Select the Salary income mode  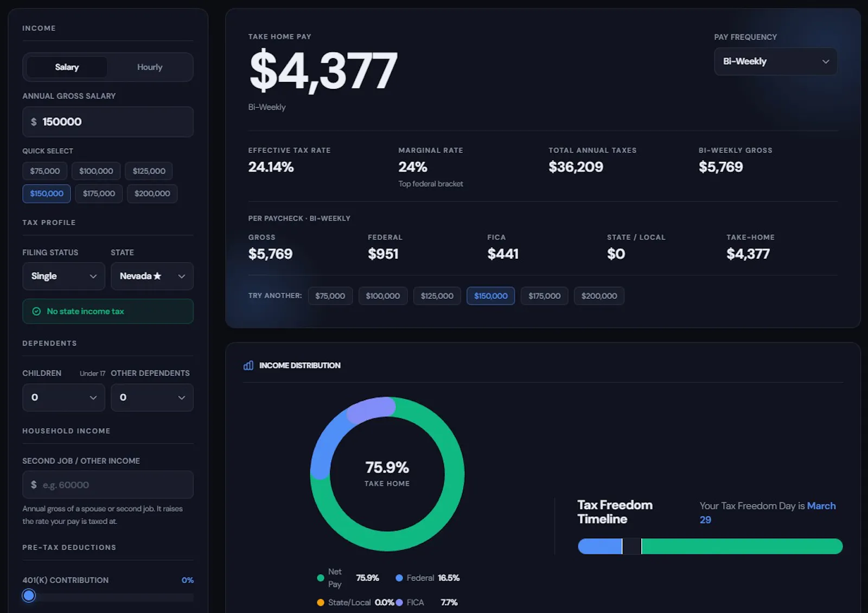click(x=67, y=67)
